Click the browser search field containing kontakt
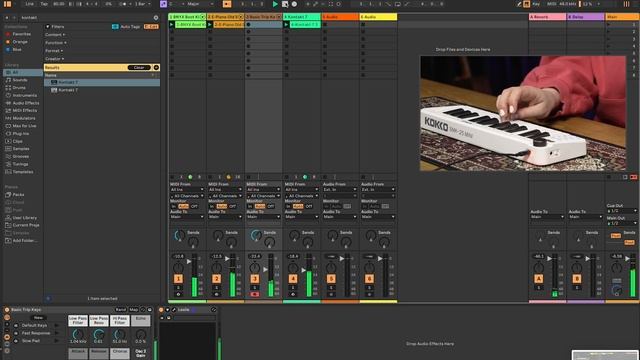 86,18
